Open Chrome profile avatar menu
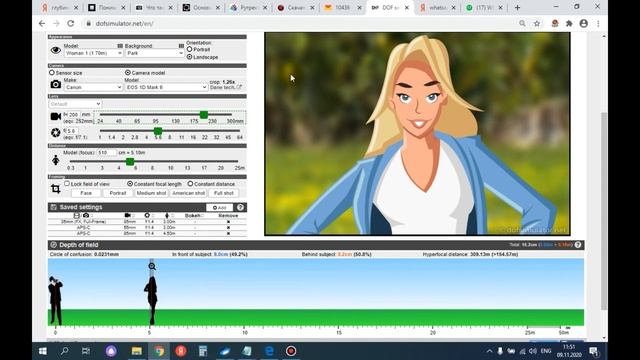Viewport: 640px width, 360px height. pos(584,24)
